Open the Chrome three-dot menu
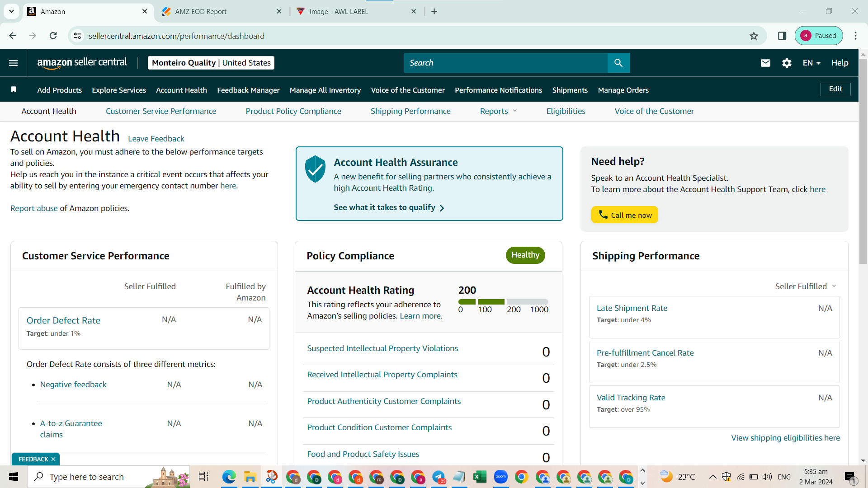 pos(855,36)
